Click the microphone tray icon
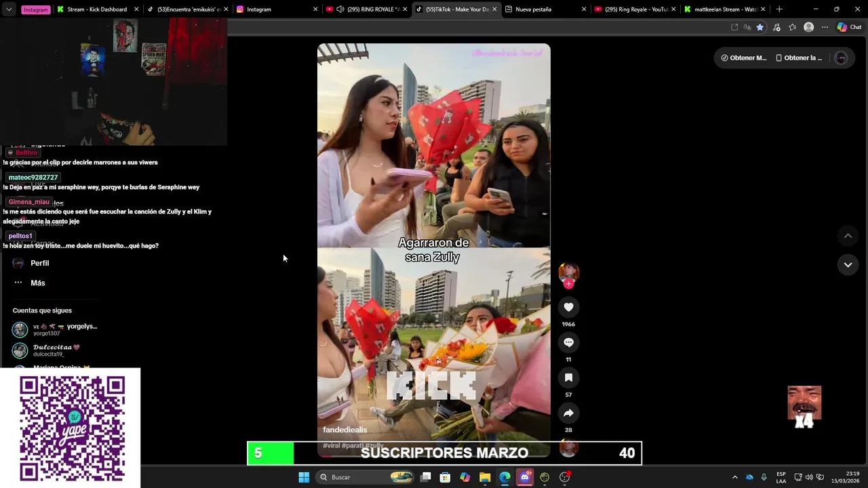Screen dimensions: 868x488 pos(764,477)
